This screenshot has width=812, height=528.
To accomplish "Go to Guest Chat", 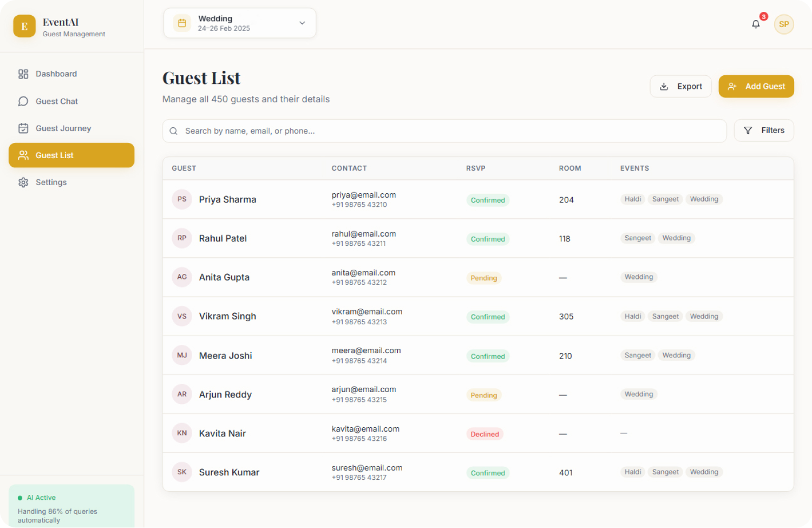I will 56,101.
